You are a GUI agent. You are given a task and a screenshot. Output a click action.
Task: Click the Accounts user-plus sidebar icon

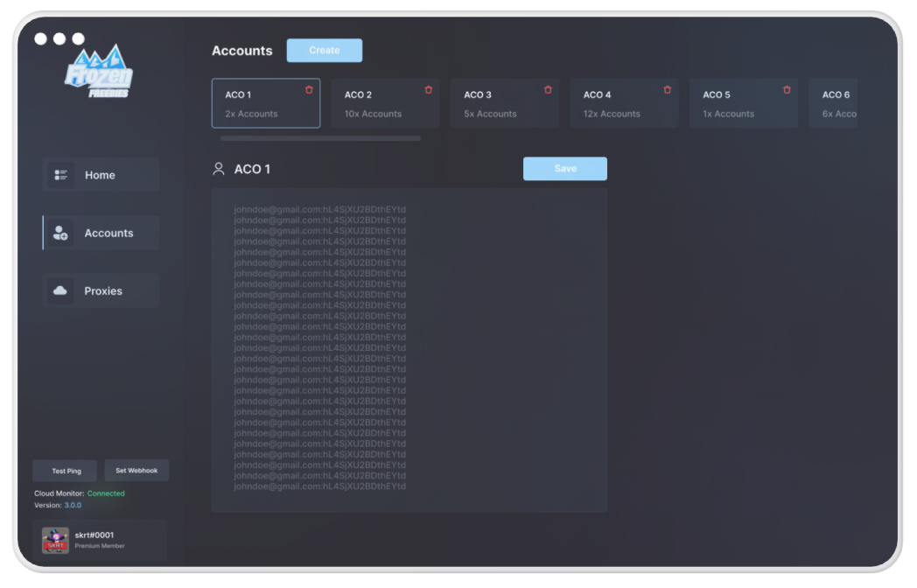(60, 233)
